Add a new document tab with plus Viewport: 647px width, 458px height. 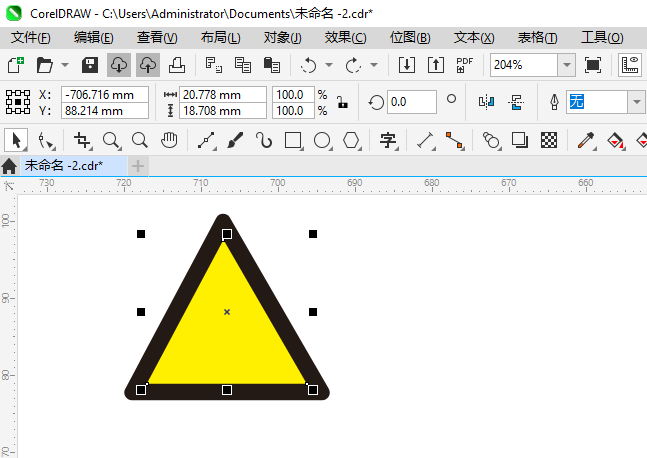pos(138,166)
